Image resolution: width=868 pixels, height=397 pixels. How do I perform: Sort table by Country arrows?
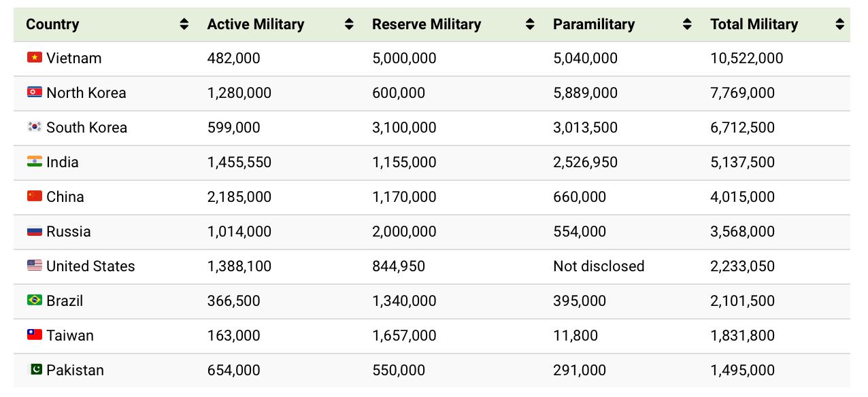184,24
